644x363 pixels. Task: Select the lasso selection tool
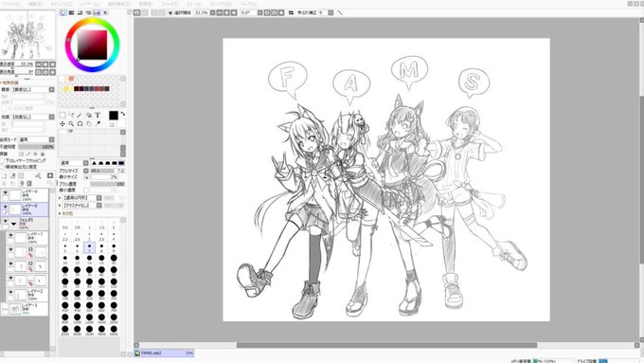(x=71, y=115)
